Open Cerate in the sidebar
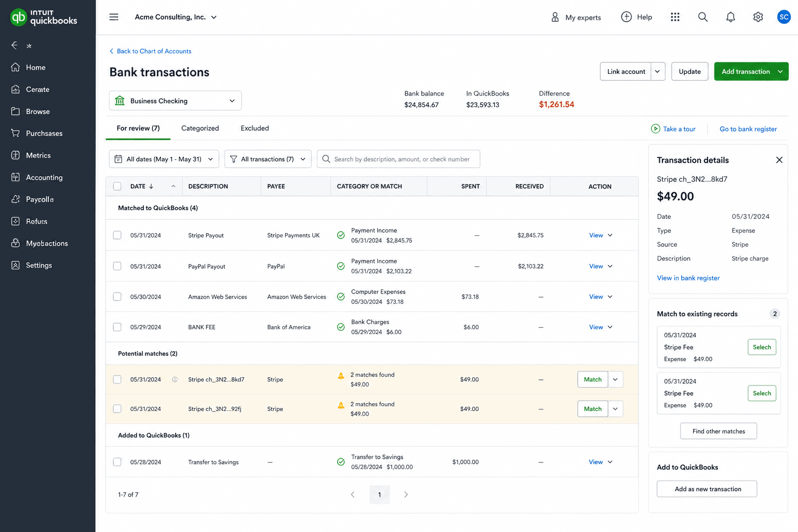 pos(38,89)
